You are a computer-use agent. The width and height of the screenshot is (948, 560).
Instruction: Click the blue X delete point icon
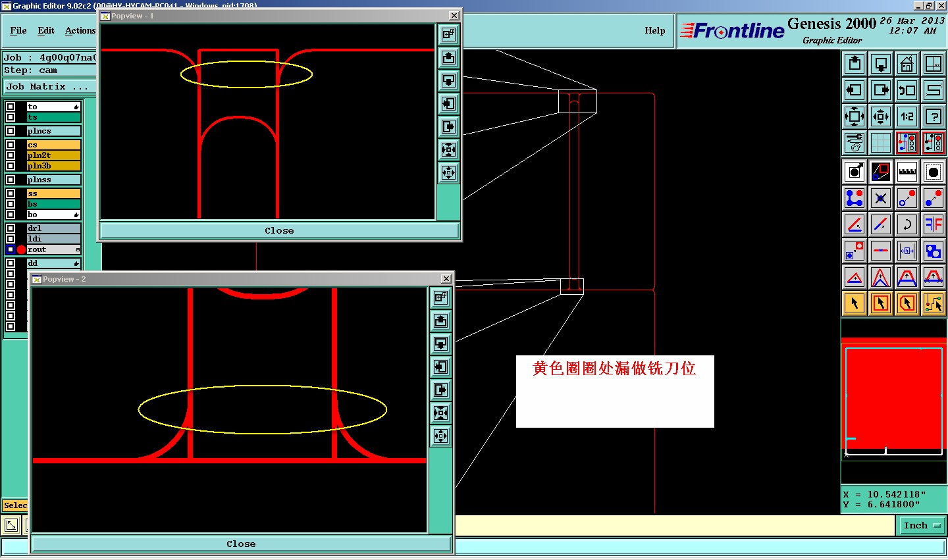click(x=881, y=198)
